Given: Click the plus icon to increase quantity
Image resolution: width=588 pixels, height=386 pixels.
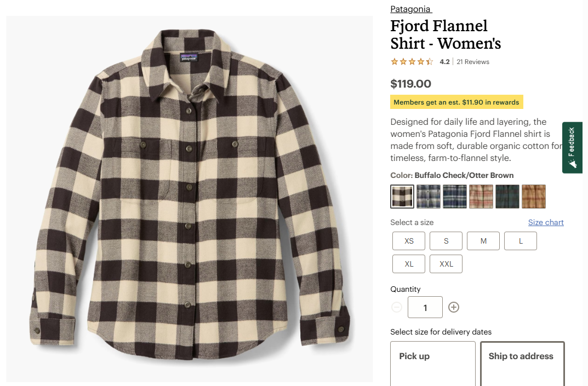Looking at the screenshot, I should [x=454, y=307].
